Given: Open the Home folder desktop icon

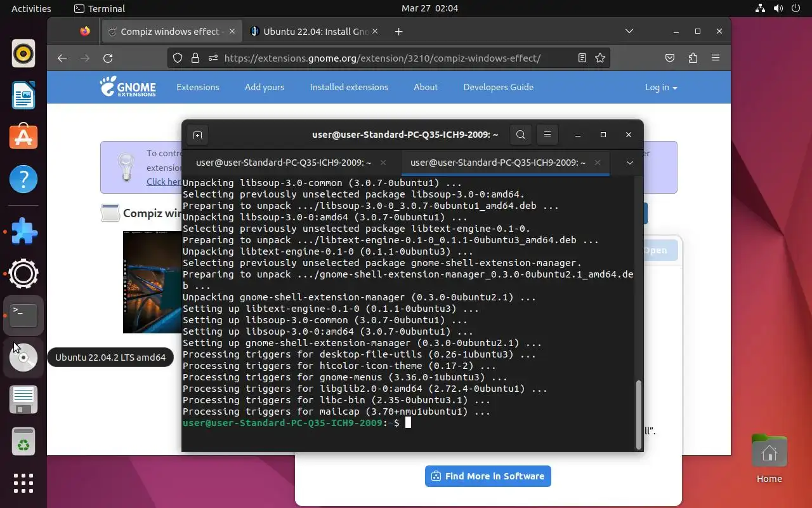Looking at the screenshot, I should (x=769, y=459).
